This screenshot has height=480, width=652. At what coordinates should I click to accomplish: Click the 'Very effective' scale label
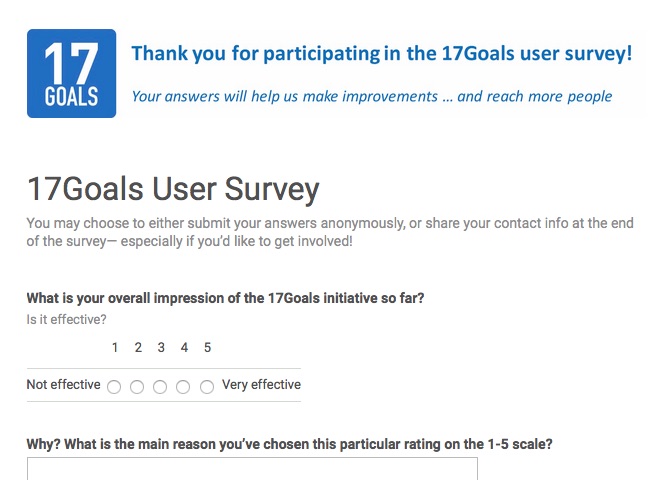pos(261,384)
